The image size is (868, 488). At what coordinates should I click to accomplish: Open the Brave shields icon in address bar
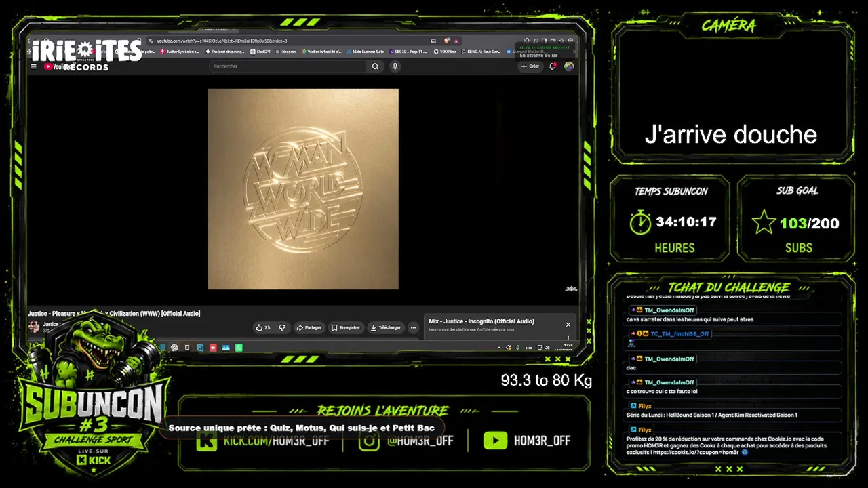[x=447, y=41]
